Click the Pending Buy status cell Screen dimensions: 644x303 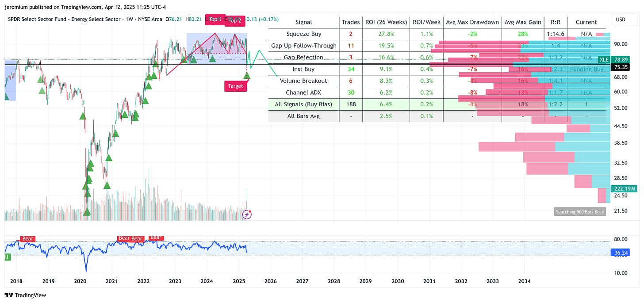coord(586,69)
